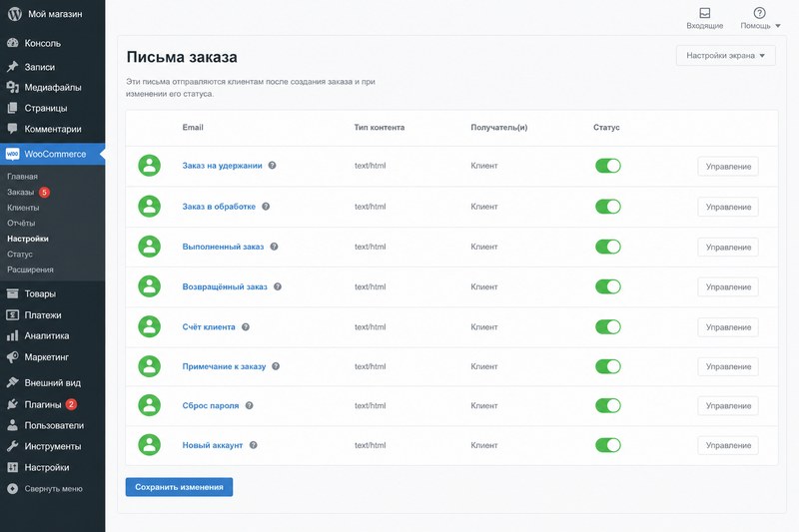Click the user avatar icon for Новый аккаунт
This screenshot has width=799, height=532.
[149, 445]
